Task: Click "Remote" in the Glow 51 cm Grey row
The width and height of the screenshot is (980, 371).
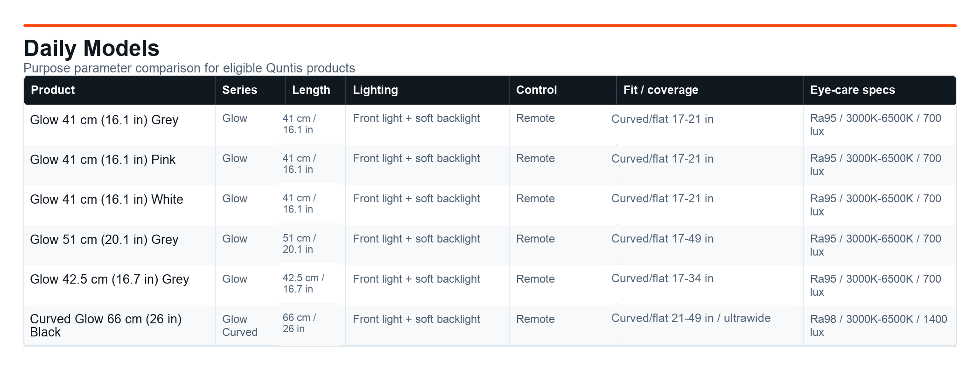Action: coord(535,239)
